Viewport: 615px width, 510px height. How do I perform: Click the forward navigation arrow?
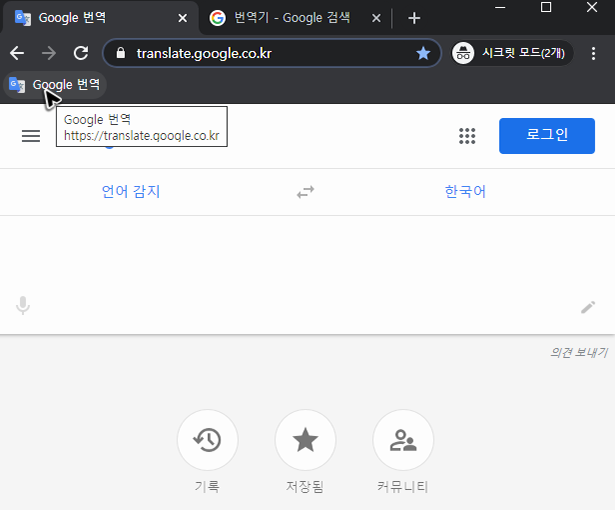point(49,53)
